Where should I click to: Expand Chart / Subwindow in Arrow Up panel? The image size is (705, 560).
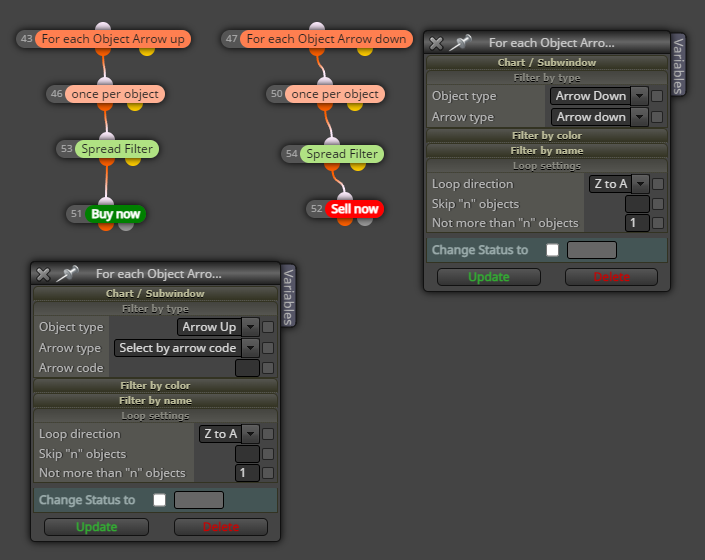point(155,293)
